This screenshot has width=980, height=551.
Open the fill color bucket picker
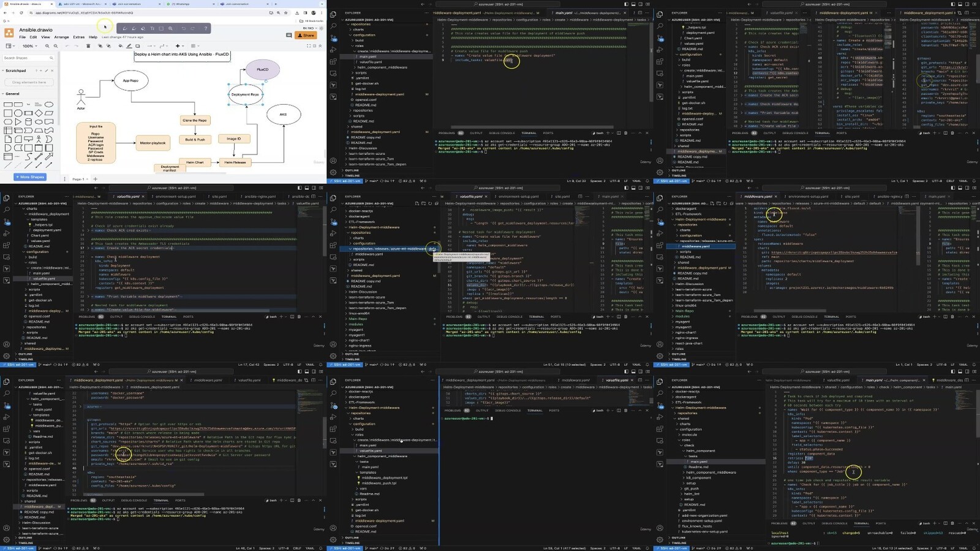[121, 46]
